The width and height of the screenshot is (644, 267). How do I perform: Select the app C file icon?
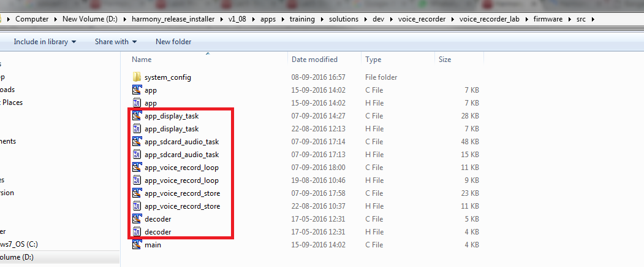point(137,90)
